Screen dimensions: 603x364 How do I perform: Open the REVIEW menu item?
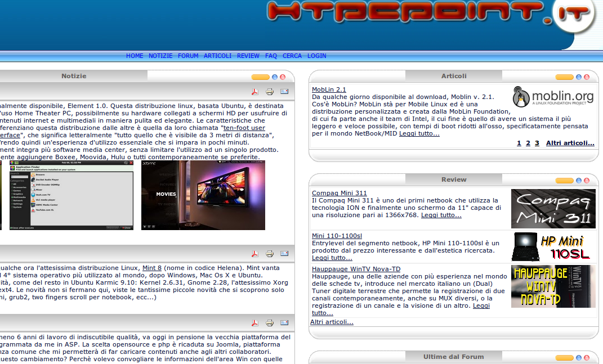[248, 56]
